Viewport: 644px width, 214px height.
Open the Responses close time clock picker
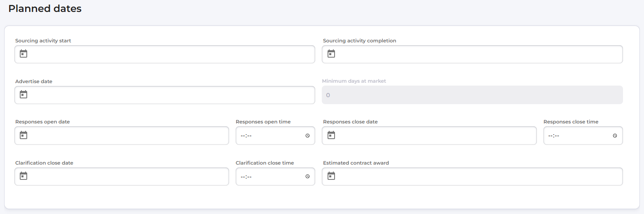click(x=615, y=136)
